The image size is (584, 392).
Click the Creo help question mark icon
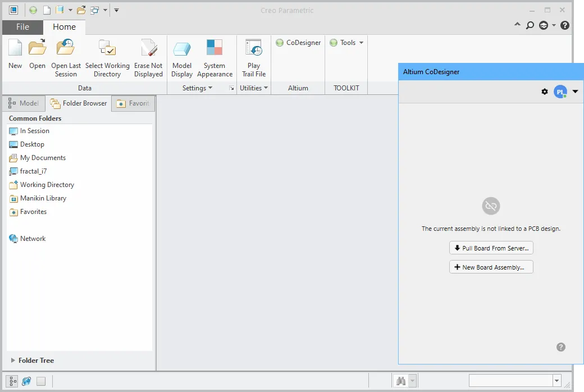click(565, 25)
